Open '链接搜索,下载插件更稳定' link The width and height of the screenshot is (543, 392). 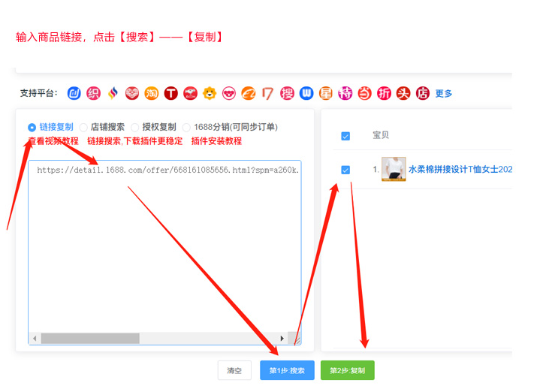[134, 141]
